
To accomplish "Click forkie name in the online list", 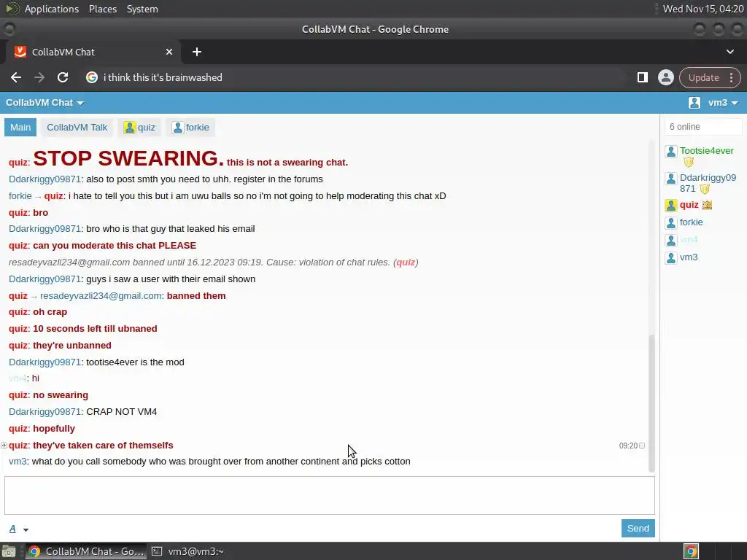I will tap(692, 222).
